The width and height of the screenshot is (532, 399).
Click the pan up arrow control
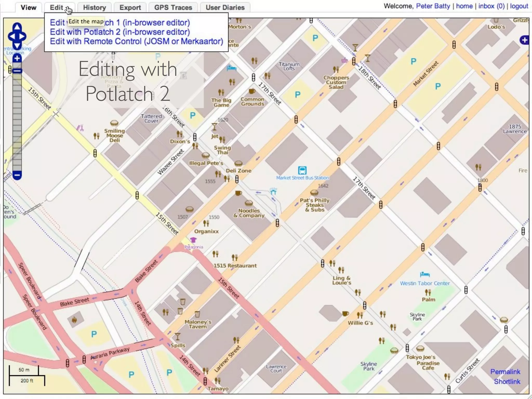click(x=17, y=26)
